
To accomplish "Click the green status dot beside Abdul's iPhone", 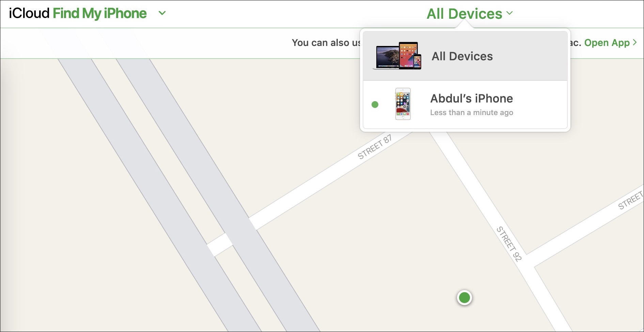I will [x=375, y=105].
